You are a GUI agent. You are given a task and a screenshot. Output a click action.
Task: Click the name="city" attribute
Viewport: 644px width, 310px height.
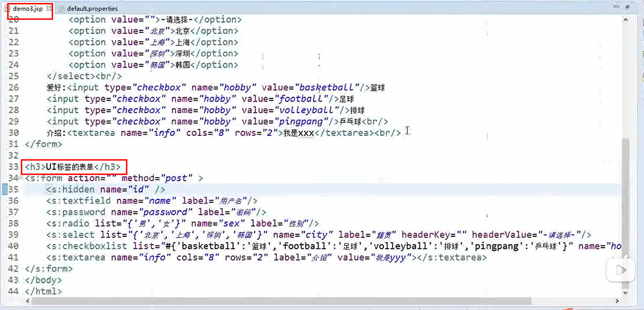[303, 235]
